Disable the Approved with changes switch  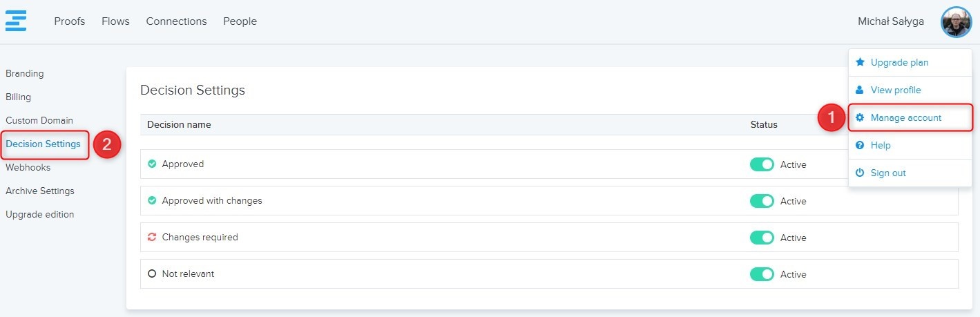(762, 201)
